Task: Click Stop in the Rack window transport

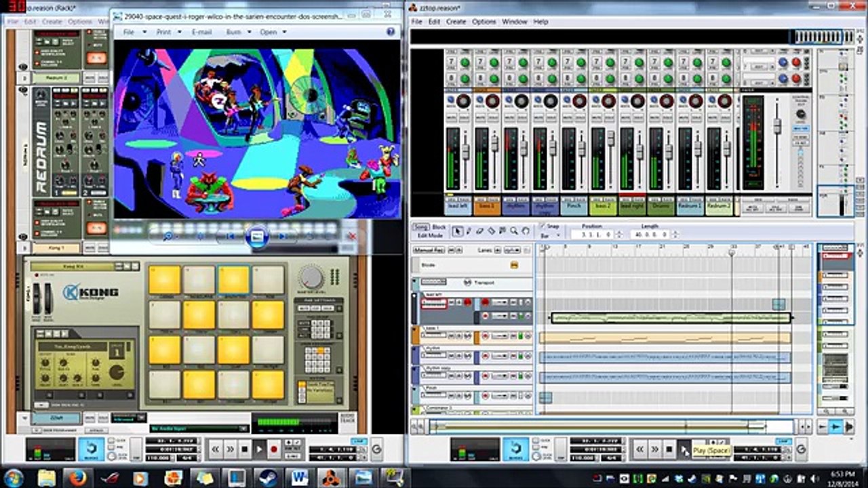Action: [244, 449]
